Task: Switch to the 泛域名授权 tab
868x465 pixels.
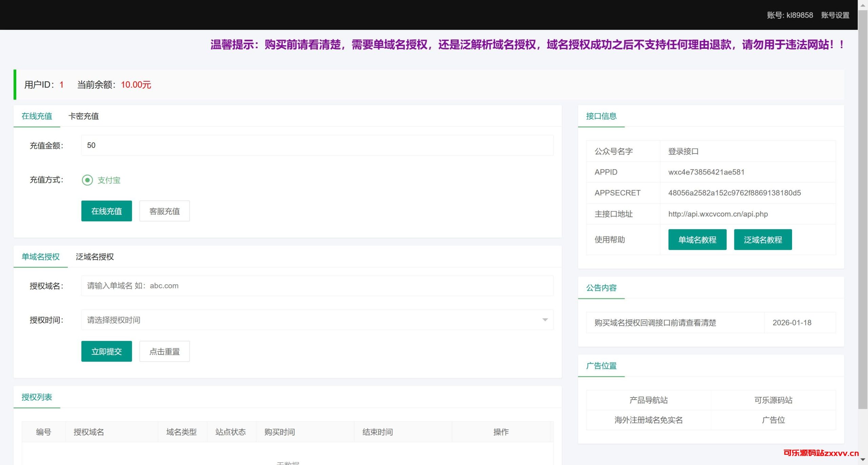Action: click(95, 257)
